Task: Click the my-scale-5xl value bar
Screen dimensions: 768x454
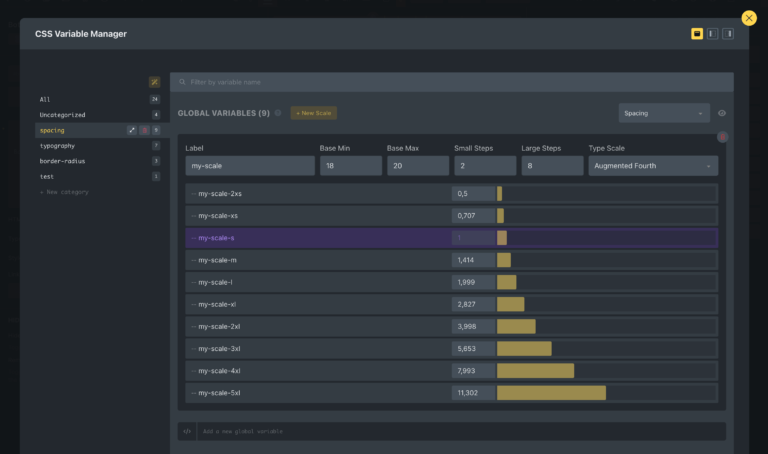Action: click(552, 393)
